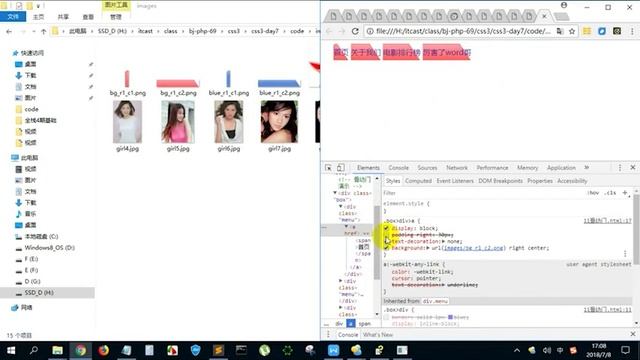Toggle the :hov element state button
Image resolution: width=640 pixels, height=360 pixels.
coord(593,193)
